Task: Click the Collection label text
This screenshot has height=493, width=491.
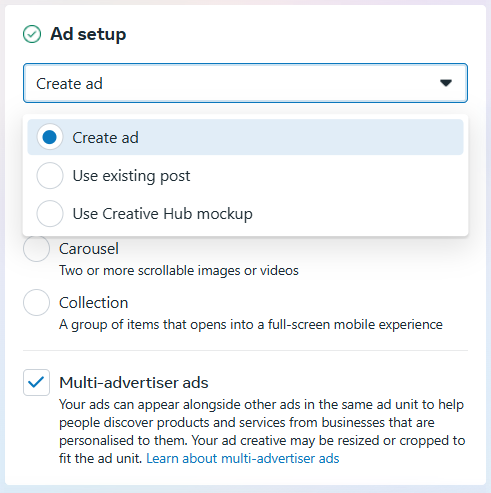Action: [x=94, y=303]
